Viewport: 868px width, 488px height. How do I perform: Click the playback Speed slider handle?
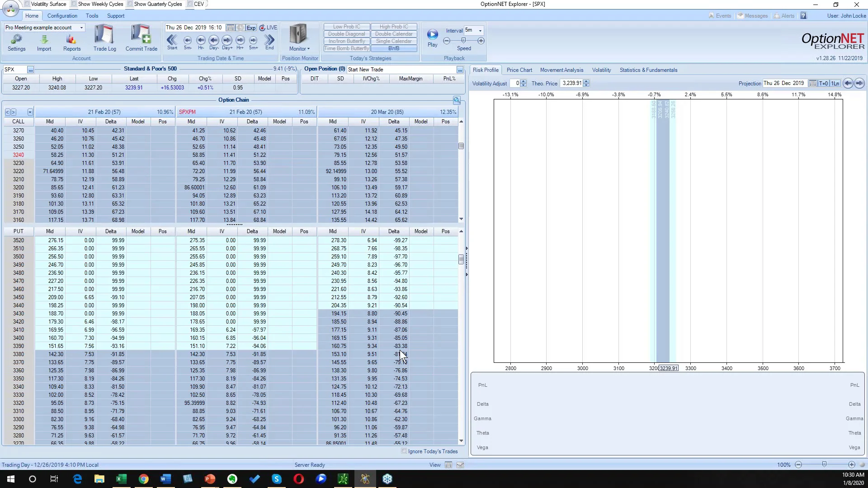click(x=463, y=41)
